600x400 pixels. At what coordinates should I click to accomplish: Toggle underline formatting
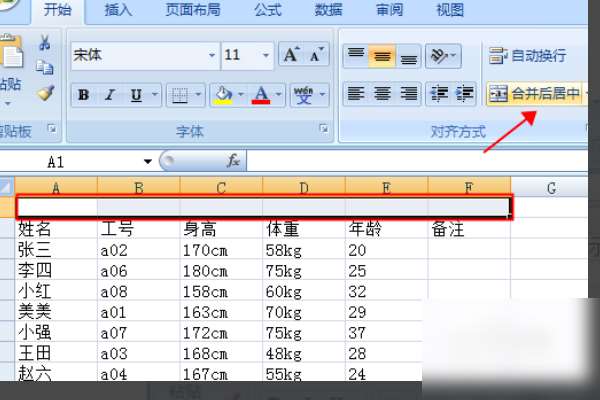136,95
